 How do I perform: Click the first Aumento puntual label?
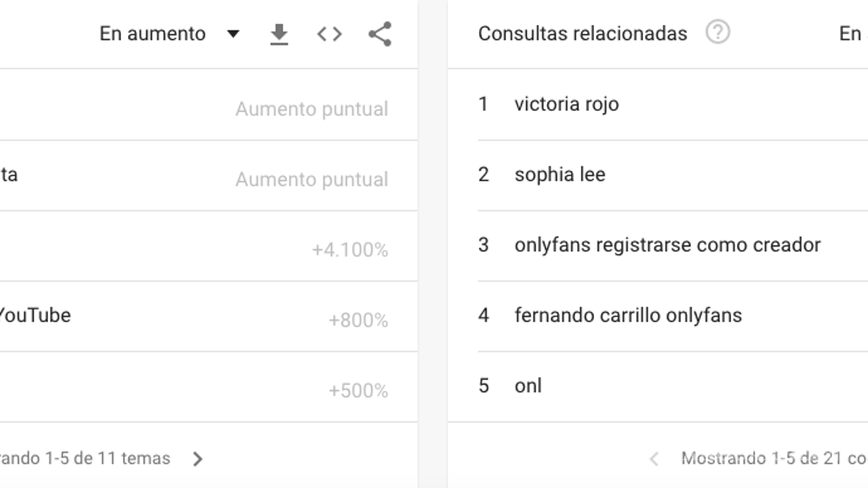click(312, 108)
